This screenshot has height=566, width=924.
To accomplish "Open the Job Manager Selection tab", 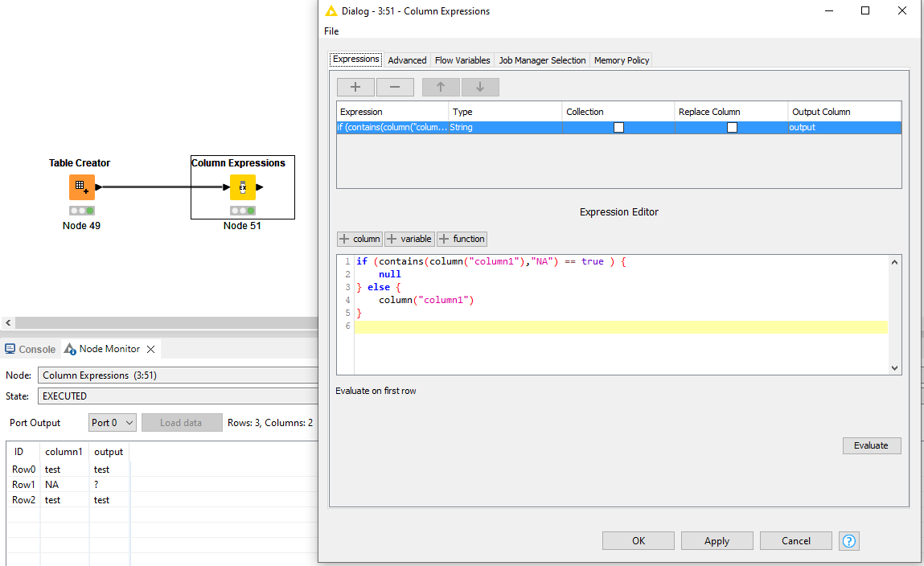I will tap(542, 60).
